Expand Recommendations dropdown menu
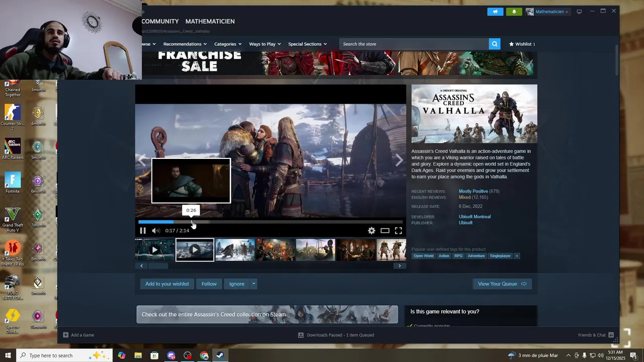 [x=185, y=44]
